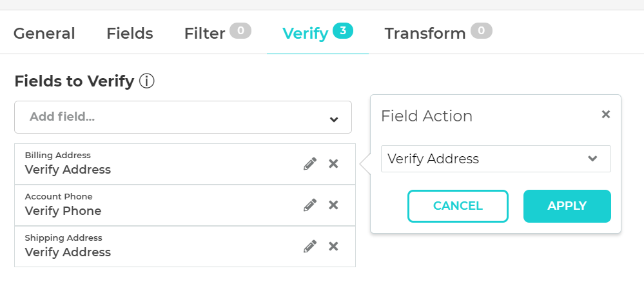Viewport: 644px width, 284px height.
Task: Click the Fields to Verify info icon
Action: click(147, 81)
